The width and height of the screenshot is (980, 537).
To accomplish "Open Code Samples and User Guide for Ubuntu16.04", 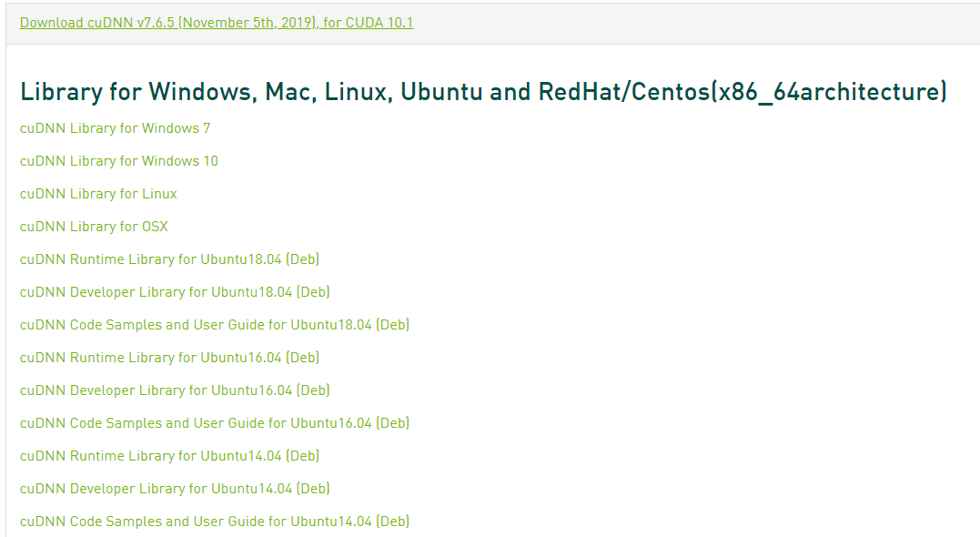I will coord(215,423).
